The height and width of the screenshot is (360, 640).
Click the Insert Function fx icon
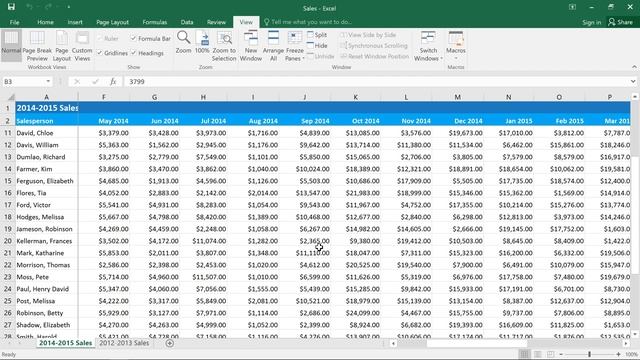[x=113, y=82]
